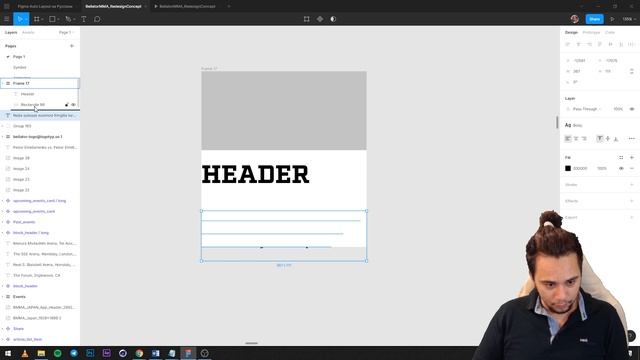The image size is (640, 360).
Task: Toggle constrain proportions link icon
Action: click(632, 71)
